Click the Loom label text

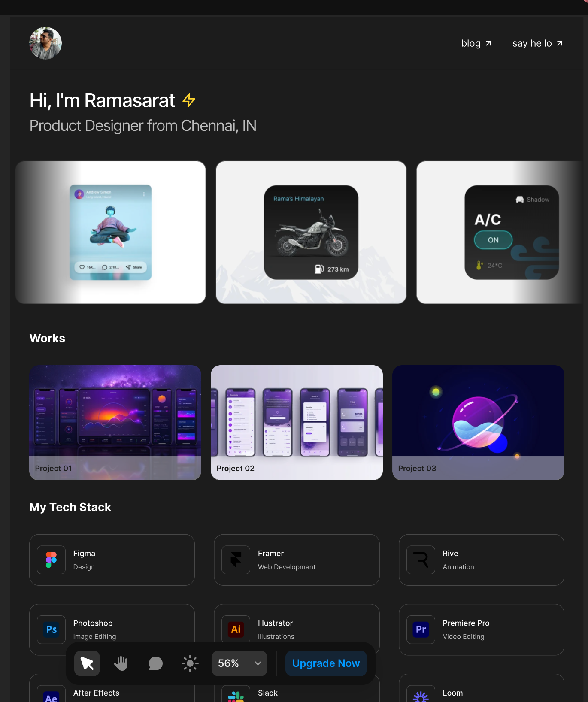point(453,693)
